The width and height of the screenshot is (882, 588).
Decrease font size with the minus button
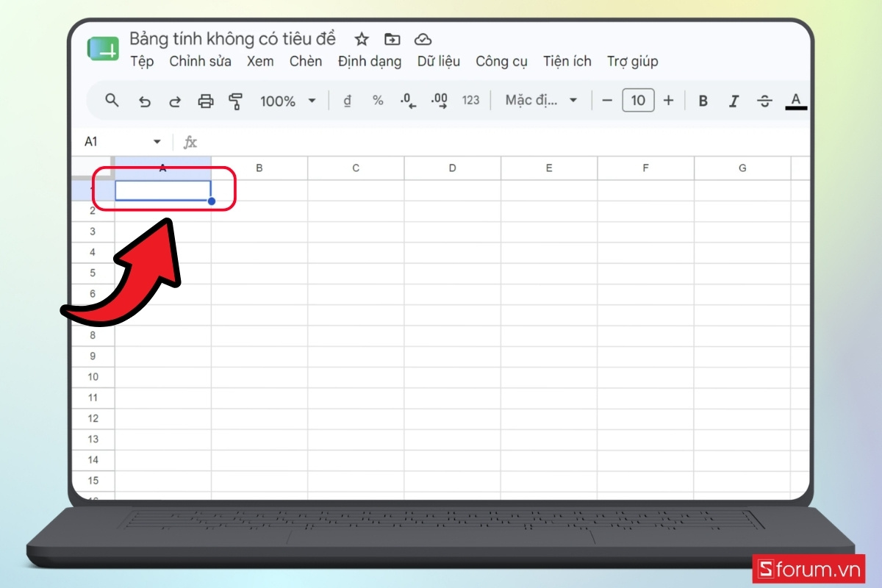tap(606, 101)
